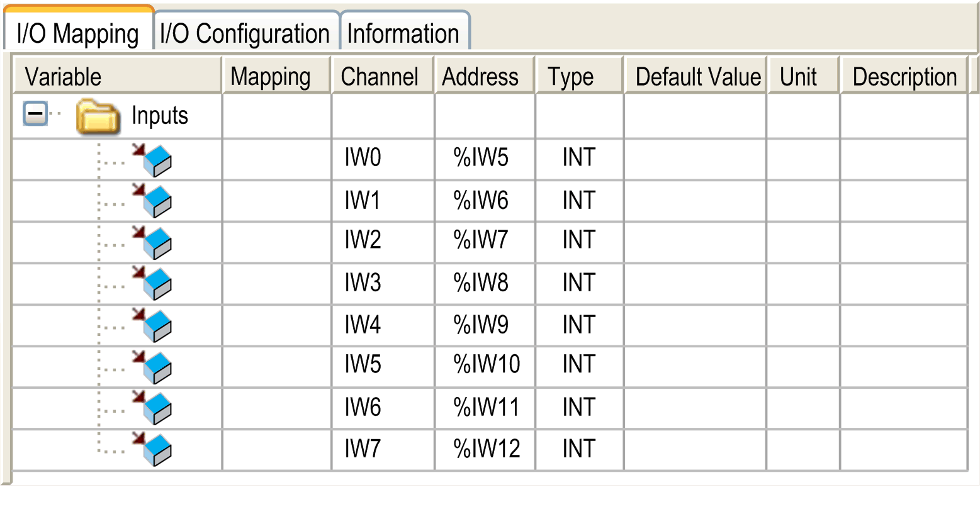The image size is (980, 514).
Task: Click the Description cell in IW7 row
Action: tap(903, 449)
